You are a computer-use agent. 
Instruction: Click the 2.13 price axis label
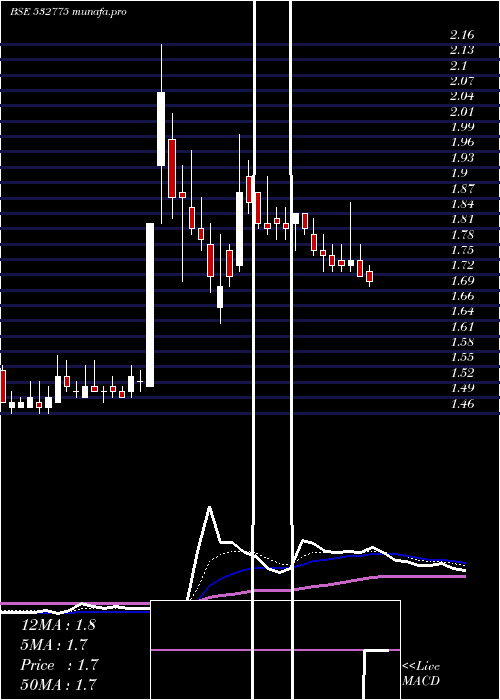point(462,50)
